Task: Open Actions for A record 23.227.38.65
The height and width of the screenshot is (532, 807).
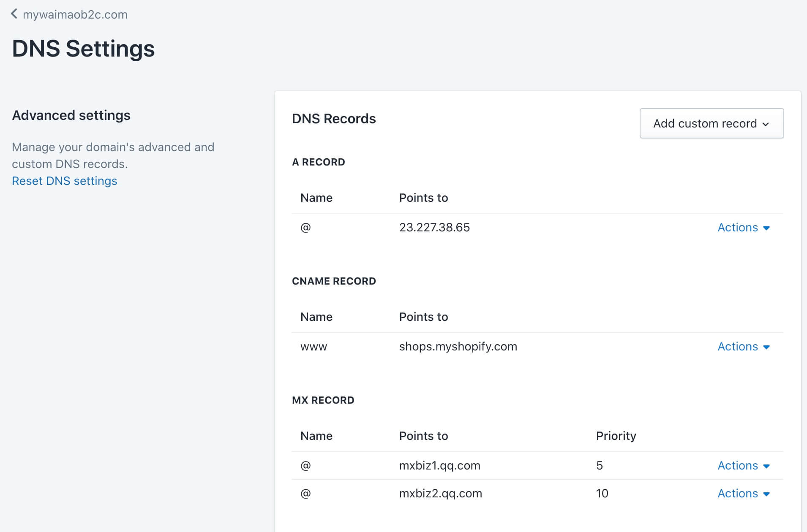Action: tap(744, 227)
